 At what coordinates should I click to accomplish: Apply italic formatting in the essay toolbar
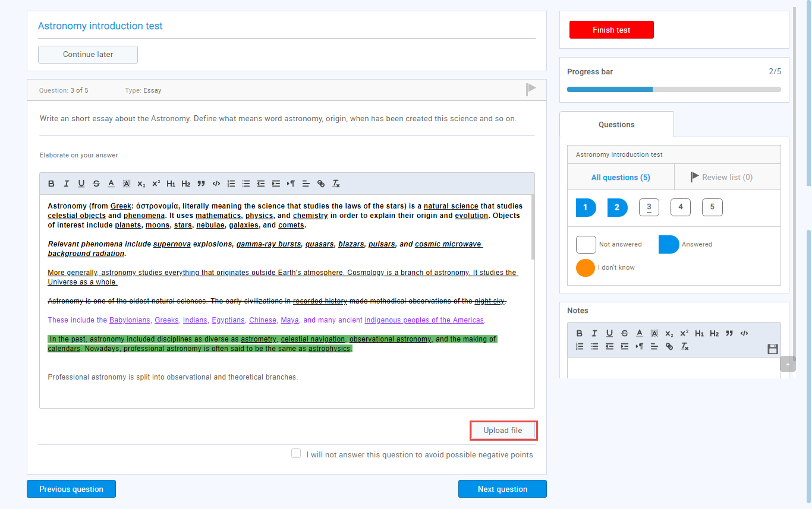(66, 184)
